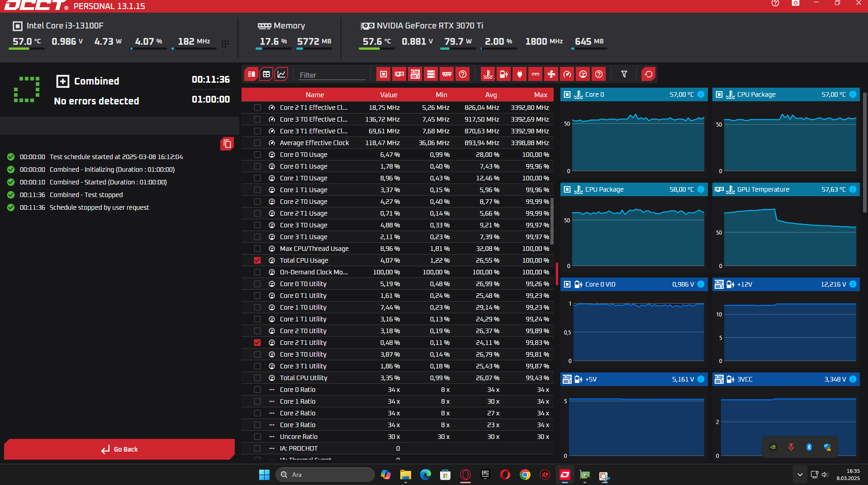868x485 pixels.
Task: Check the Core 0 Ratio checkbox
Action: [257, 390]
